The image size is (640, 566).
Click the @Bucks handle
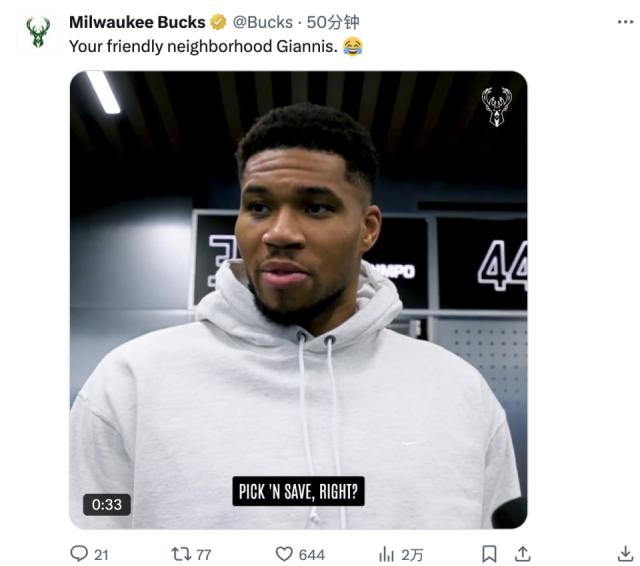tap(262, 22)
